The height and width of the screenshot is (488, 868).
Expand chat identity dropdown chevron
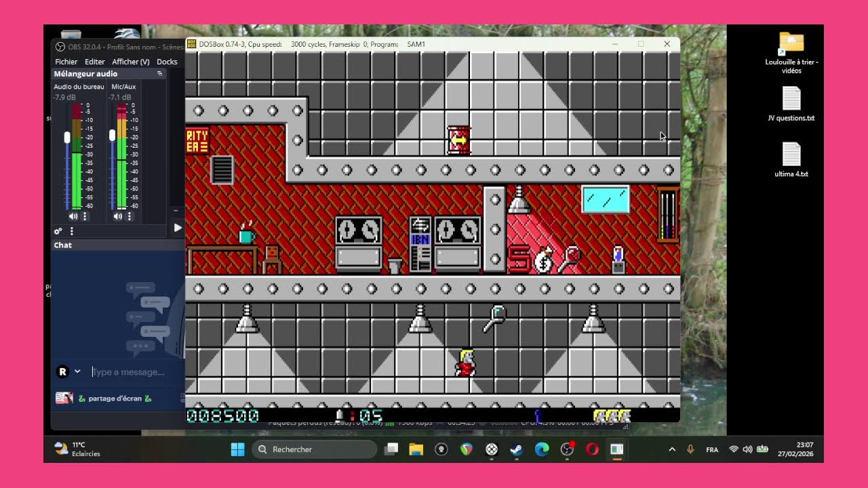coord(77,371)
